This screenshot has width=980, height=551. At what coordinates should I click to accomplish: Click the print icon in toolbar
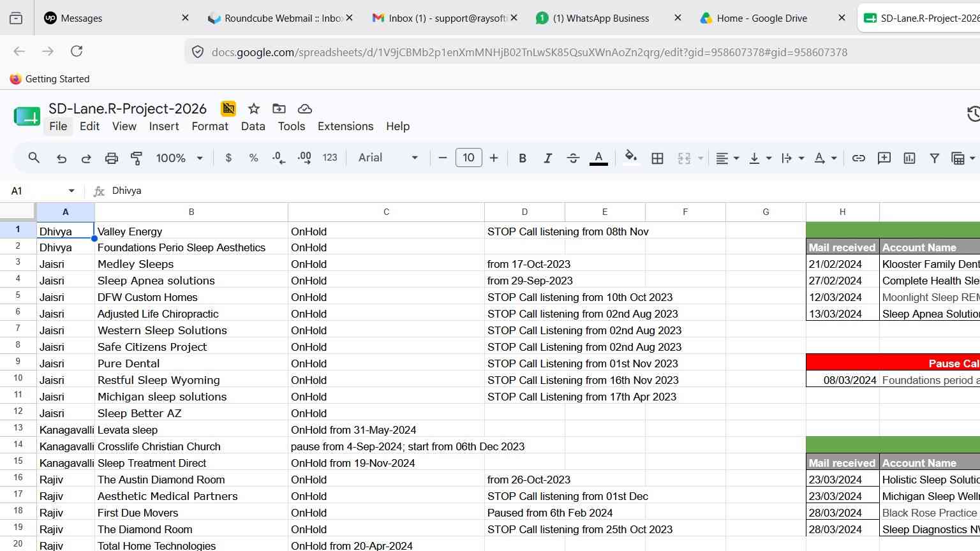112,158
